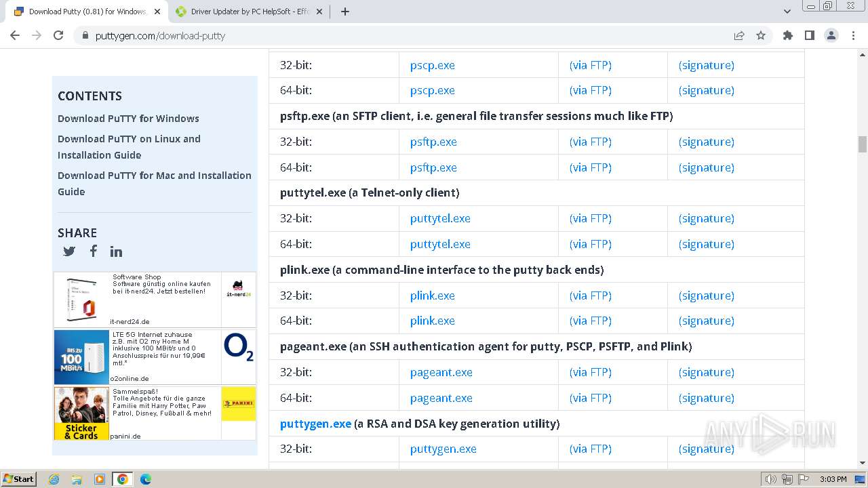Open the Chrome three-dot menu
868x488 pixels.
(x=852, y=35)
